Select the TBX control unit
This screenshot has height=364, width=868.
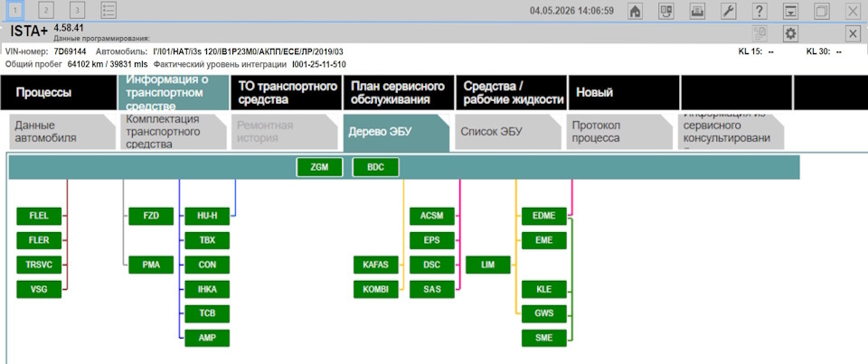[207, 240]
